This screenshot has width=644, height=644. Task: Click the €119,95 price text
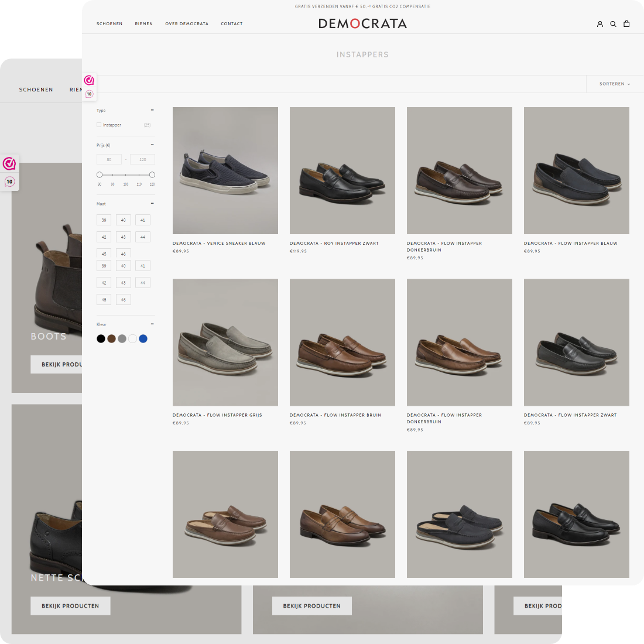click(298, 251)
